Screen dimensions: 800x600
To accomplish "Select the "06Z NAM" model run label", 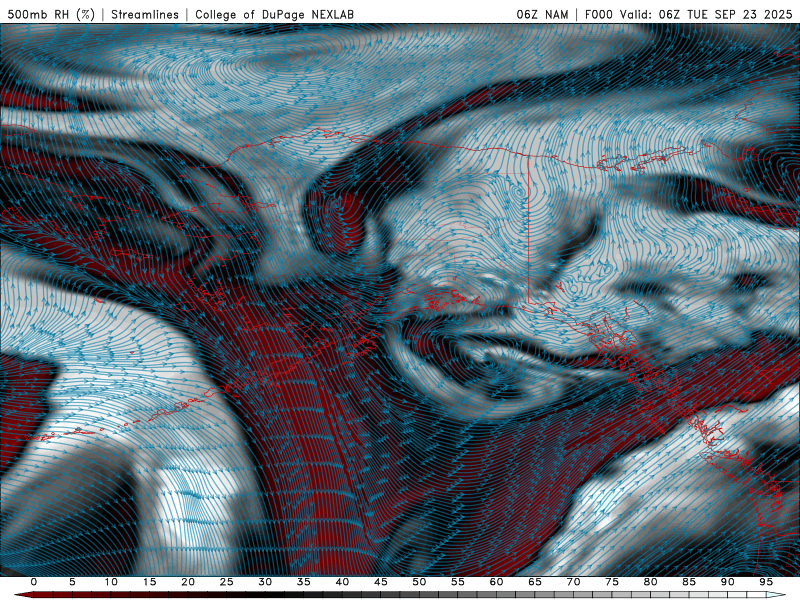I will tap(542, 14).
